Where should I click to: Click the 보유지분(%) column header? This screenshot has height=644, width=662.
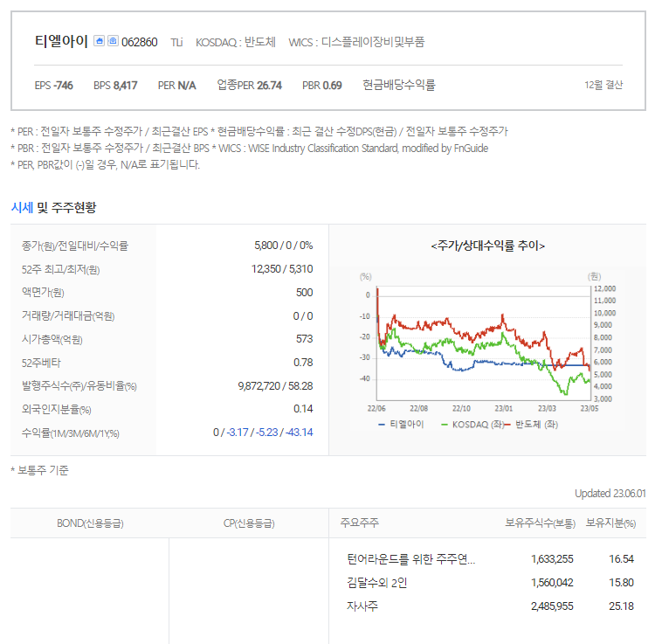point(610,523)
